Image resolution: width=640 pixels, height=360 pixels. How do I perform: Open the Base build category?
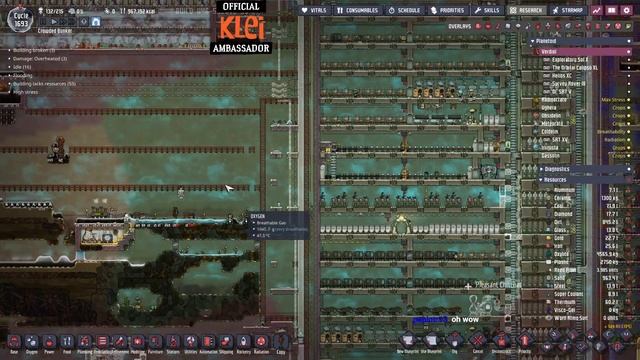pyautogui.click(x=14, y=343)
